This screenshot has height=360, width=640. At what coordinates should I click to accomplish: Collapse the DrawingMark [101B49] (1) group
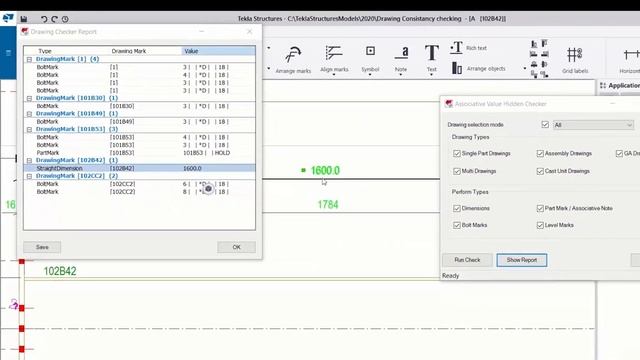pyautogui.click(x=29, y=114)
